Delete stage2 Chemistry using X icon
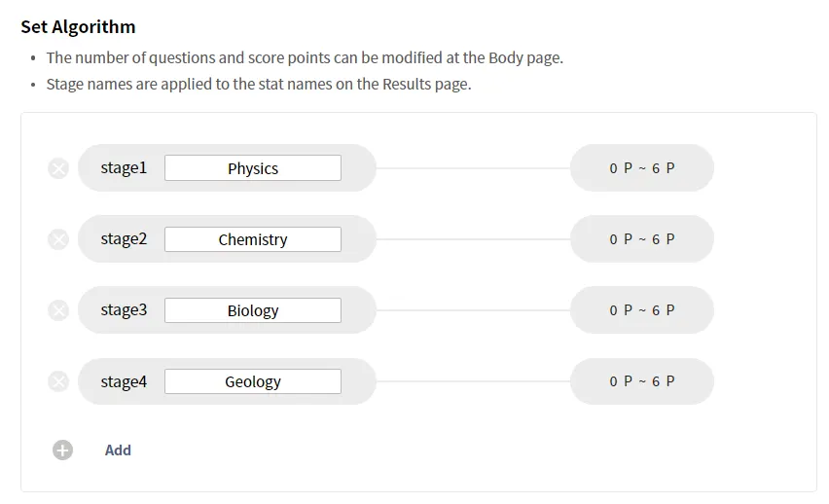829x504 pixels. (x=58, y=239)
